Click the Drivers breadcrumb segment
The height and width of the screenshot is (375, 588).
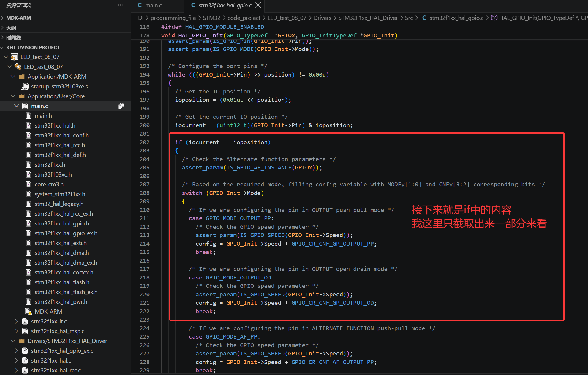point(322,18)
